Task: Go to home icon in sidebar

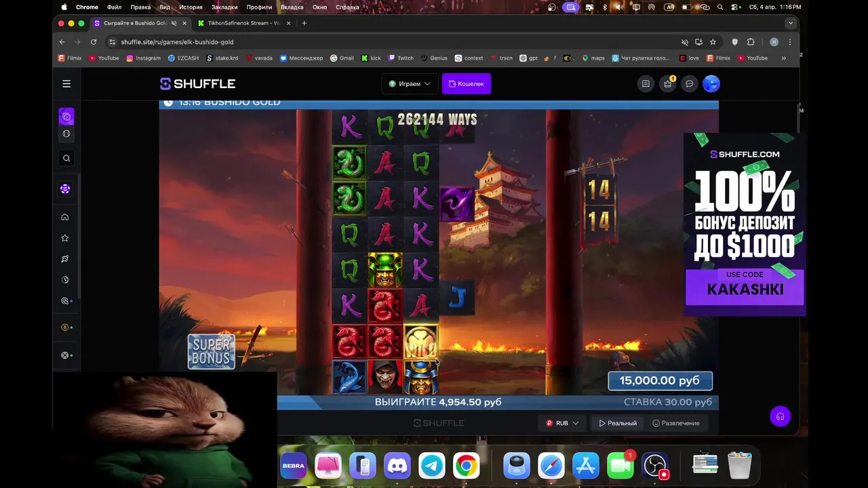Action: tap(65, 217)
